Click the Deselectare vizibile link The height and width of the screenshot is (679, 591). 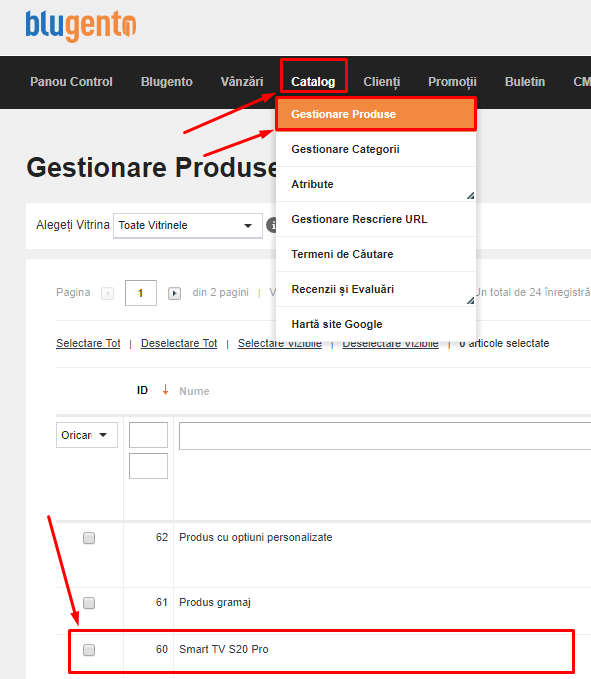[390, 345]
